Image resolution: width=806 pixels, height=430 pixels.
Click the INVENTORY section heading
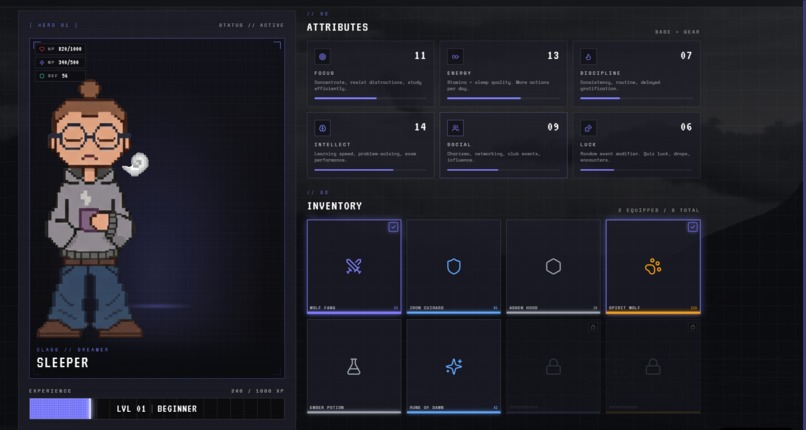coord(335,206)
